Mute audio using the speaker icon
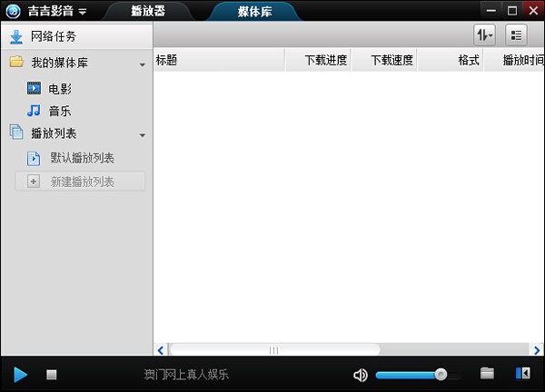Image resolution: width=545 pixels, height=392 pixels. (x=361, y=375)
